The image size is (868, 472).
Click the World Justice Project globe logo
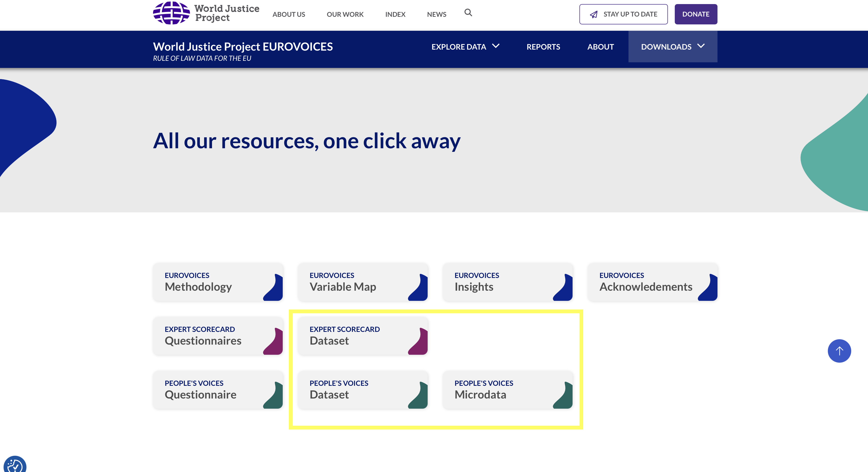(x=171, y=13)
